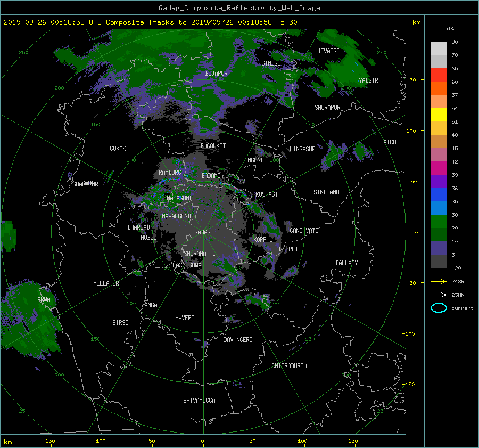Select the purple 5-10 dBZ color swatch
479x448 pixels.
click(x=439, y=248)
